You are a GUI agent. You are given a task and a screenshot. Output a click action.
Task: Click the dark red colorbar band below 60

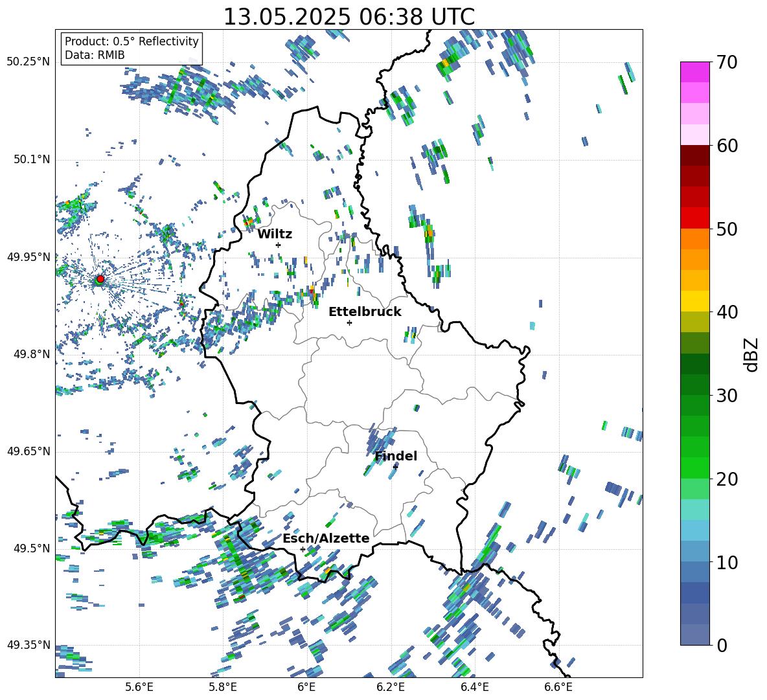pyautogui.click(x=695, y=155)
